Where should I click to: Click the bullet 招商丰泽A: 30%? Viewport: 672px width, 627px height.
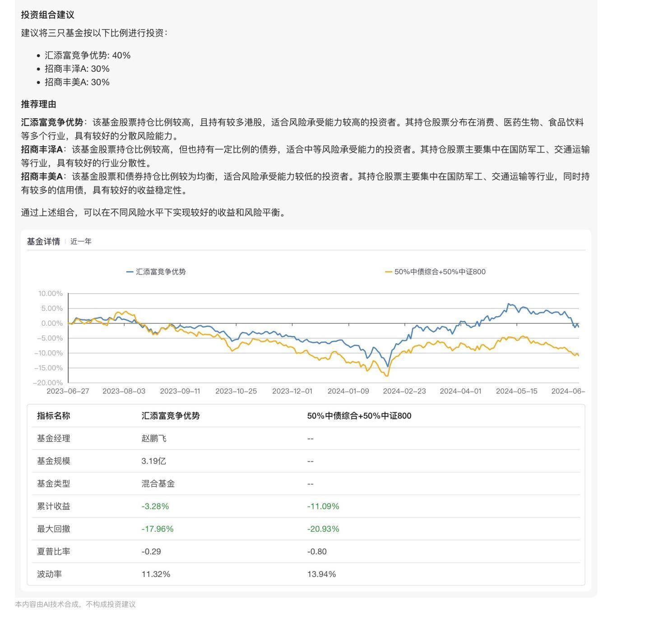tap(77, 69)
